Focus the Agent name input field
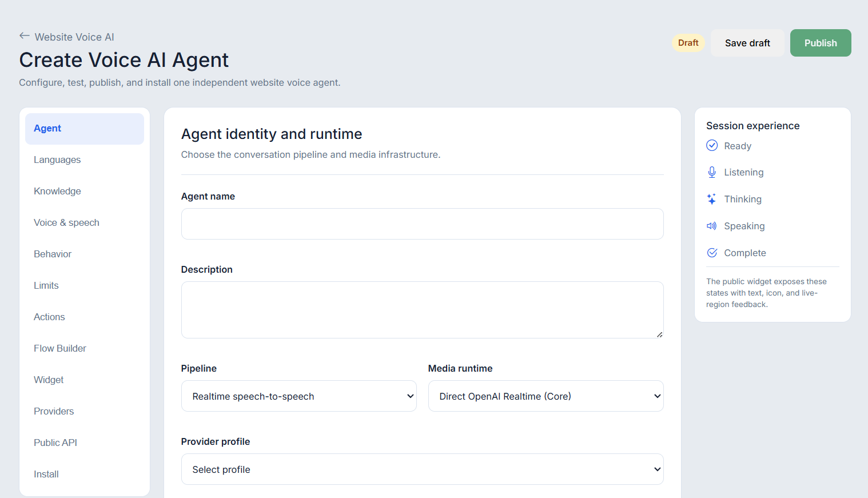This screenshot has width=868, height=498. click(423, 224)
